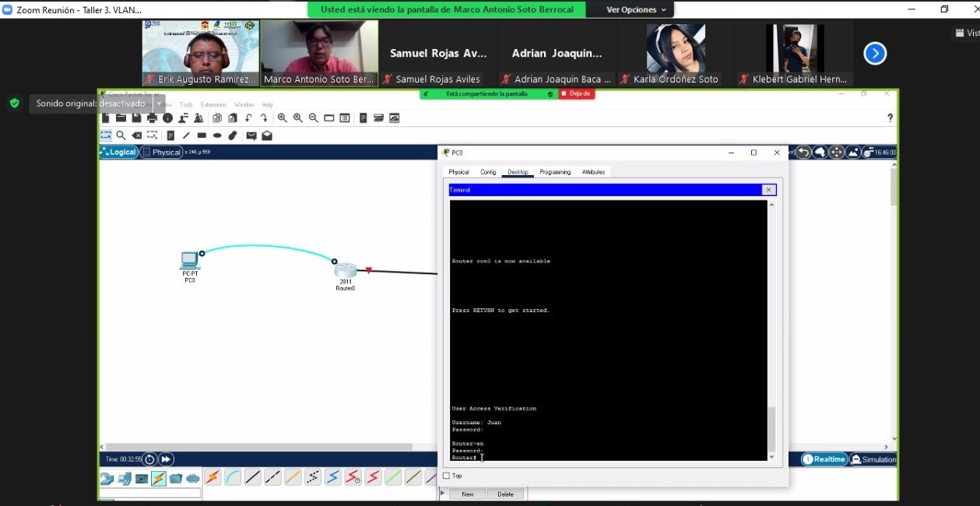Click the New scenario button
This screenshot has height=506, width=980.
click(467, 494)
